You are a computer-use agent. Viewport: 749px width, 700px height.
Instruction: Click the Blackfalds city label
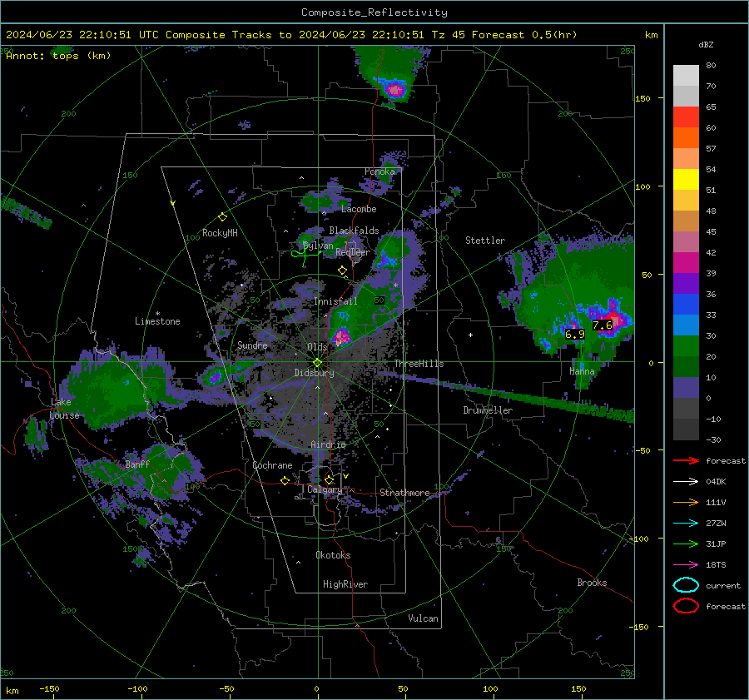354,231
